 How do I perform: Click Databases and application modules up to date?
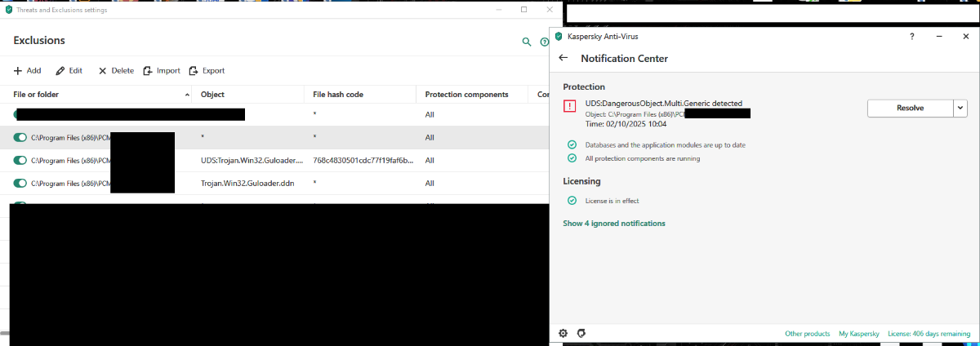(x=666, y=144)
